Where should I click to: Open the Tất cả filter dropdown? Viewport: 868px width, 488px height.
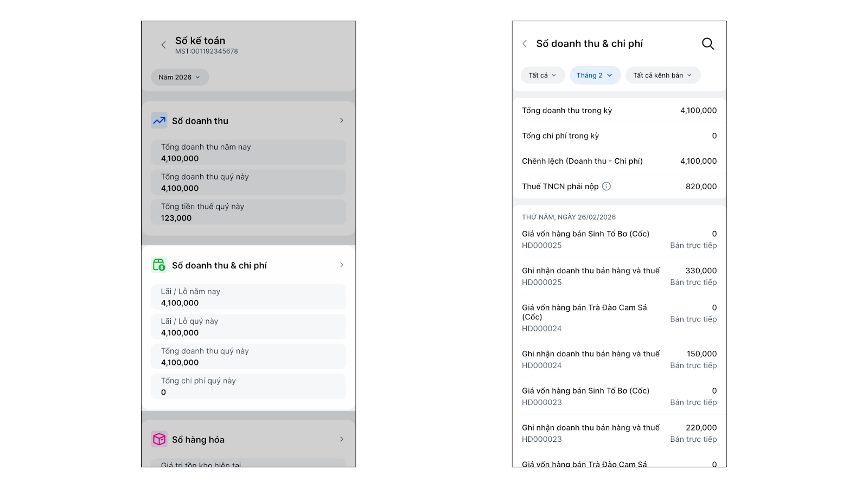542,75
